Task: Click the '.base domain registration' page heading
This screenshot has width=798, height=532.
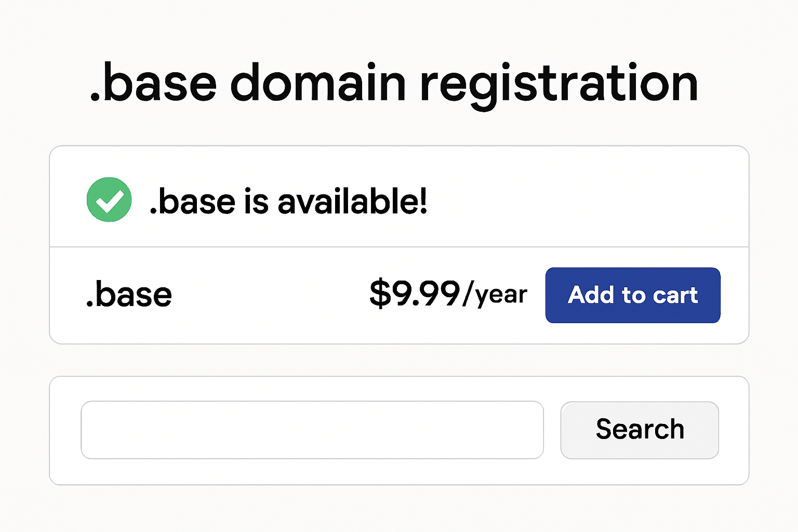Action: tap(394, 83)
